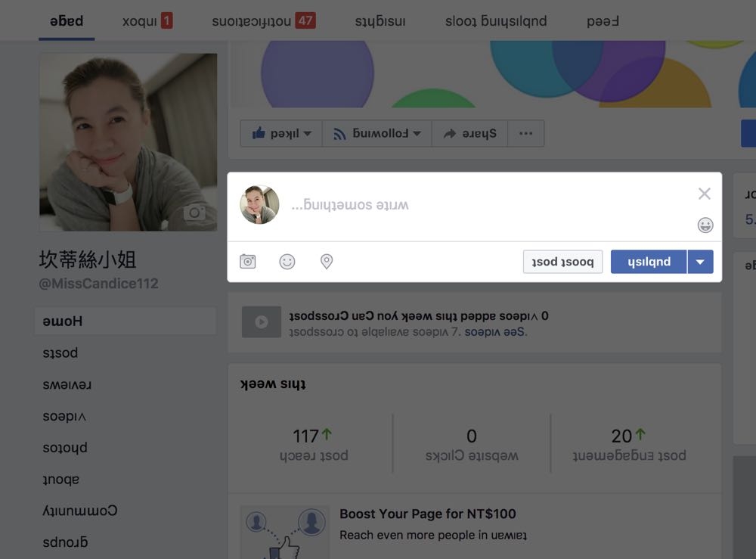Click the page name 坎蒂絲小姐
The width and height of the screenshot is (756, 559).
pyautogui.click(x=88, y=259)
